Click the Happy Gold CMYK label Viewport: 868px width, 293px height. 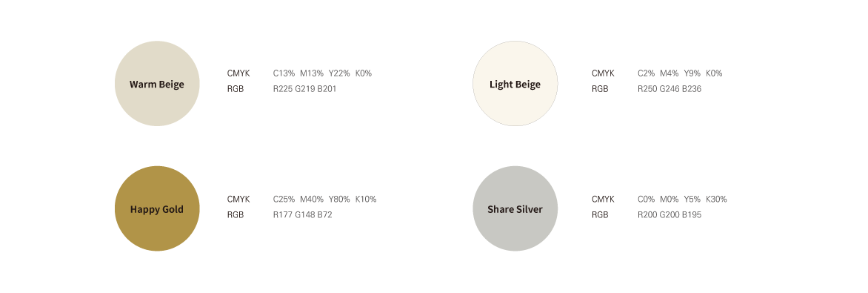pos(238,200)
